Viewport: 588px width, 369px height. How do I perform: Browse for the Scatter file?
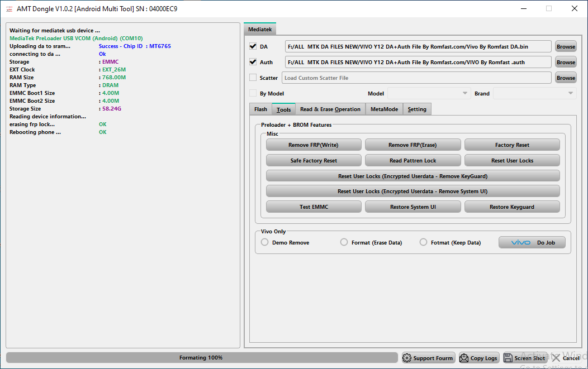click(566, 78)
